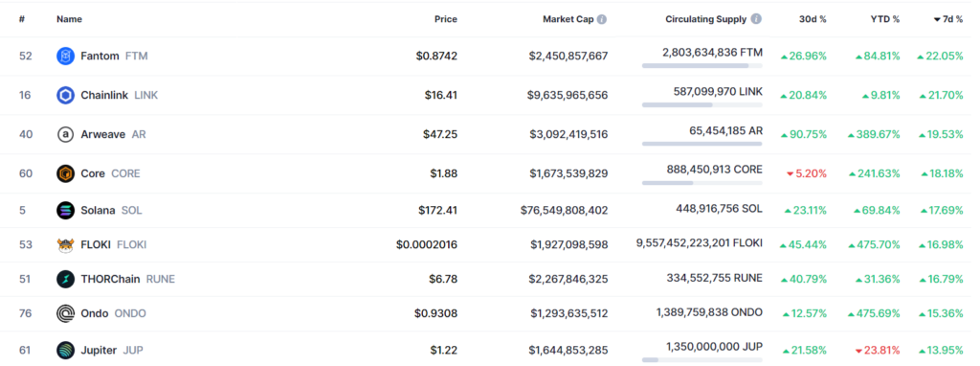This screenshot has width=980, height=366.
Task: Click the Chainlink hexagon logo icon
Action: coord(66,95)
